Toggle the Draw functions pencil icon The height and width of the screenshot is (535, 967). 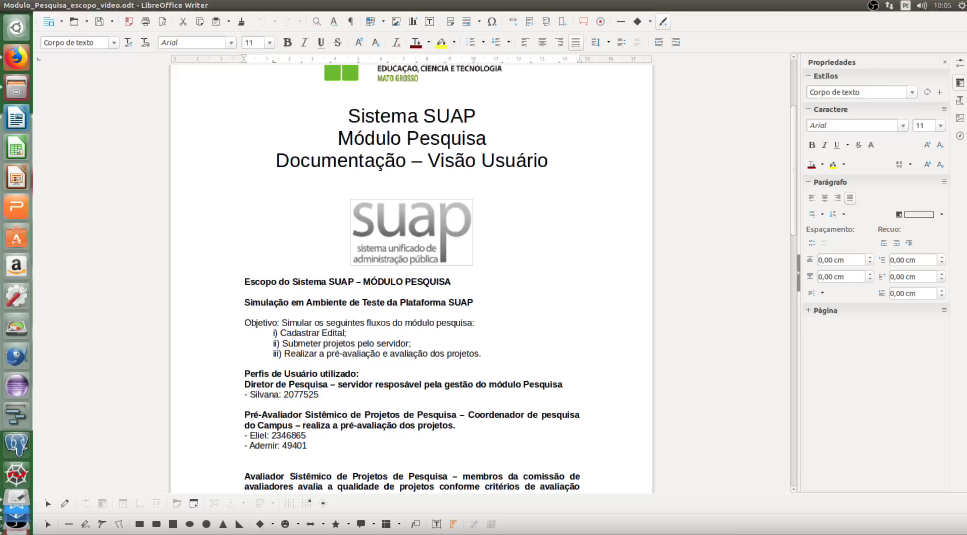[x=663, y=22]
